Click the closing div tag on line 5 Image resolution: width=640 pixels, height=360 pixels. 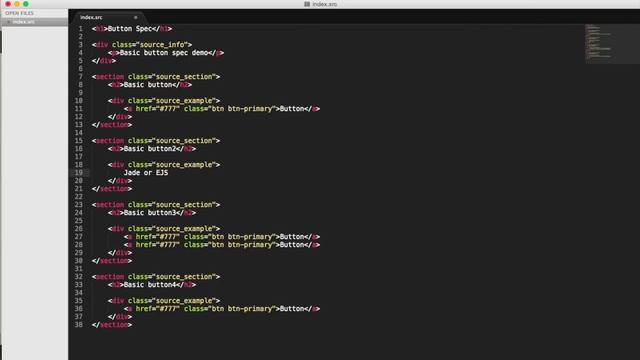click(104, 61)
